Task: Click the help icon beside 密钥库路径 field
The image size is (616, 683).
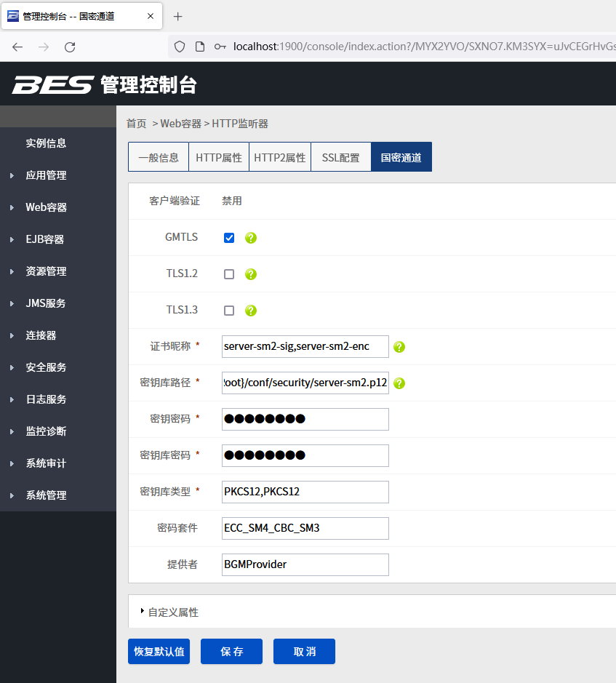Action: 399,383
